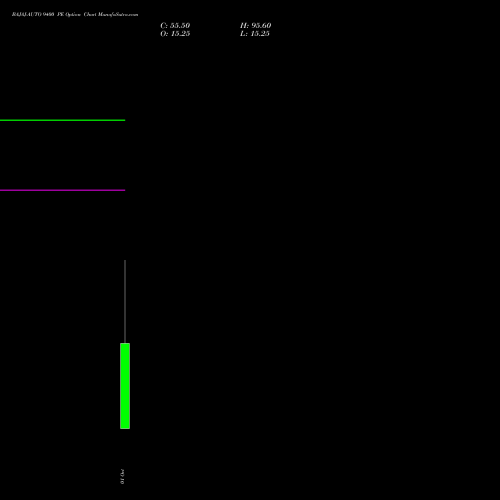
Task: Click the bottom edge of green candle body
Action: tap(125, 428)
